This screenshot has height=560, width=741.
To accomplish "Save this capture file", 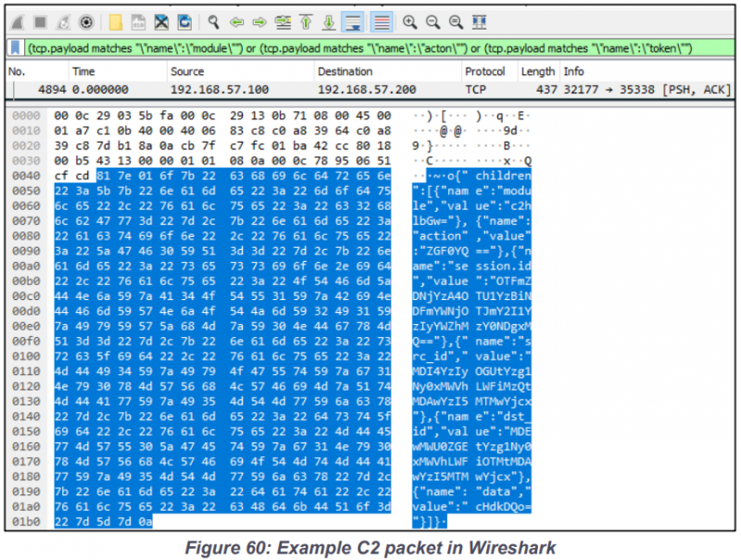I will 138,22.
